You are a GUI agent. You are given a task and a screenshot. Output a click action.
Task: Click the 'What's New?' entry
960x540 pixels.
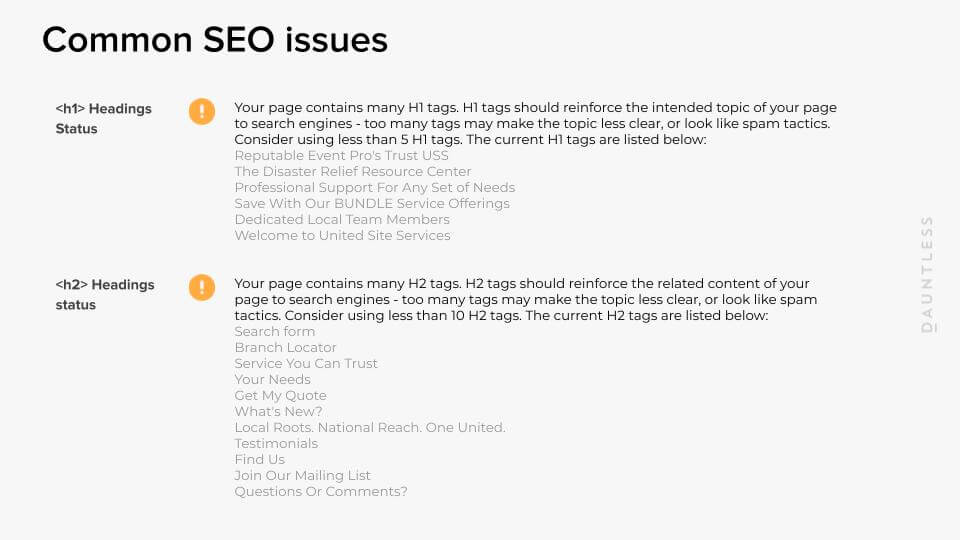click(x=278, y=412)
